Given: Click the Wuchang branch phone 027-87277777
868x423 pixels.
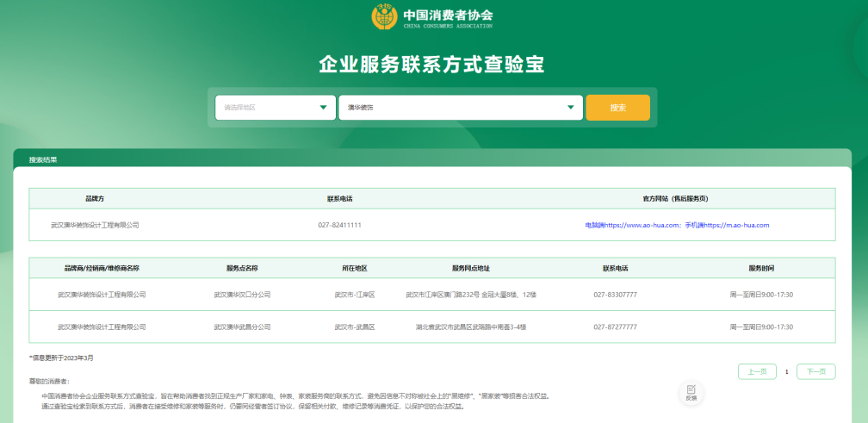Looking at the screenshot, I should tap(615, 327).
